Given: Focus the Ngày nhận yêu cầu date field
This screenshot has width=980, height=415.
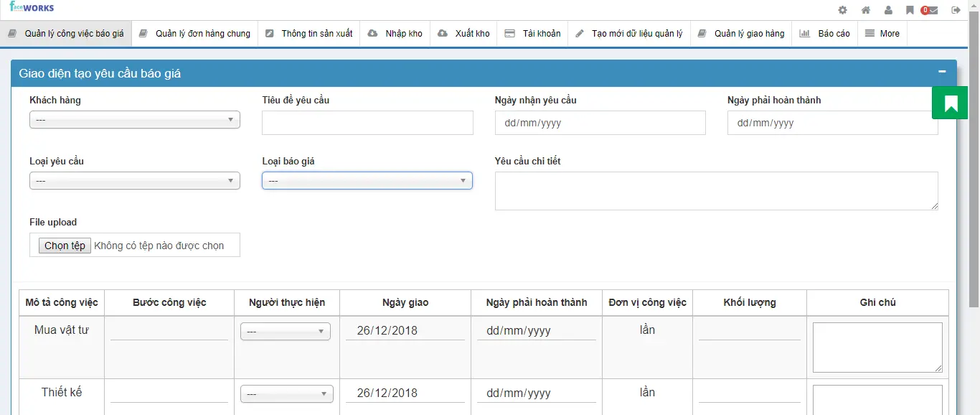Looking at the screenshot, I should coord(600,123).
